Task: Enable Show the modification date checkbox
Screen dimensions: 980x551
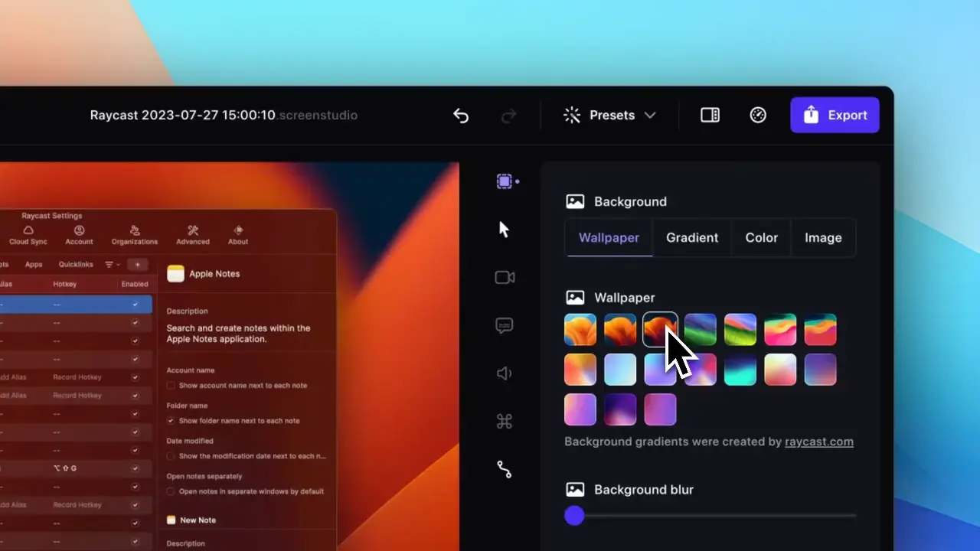Action: pos(169,456)
